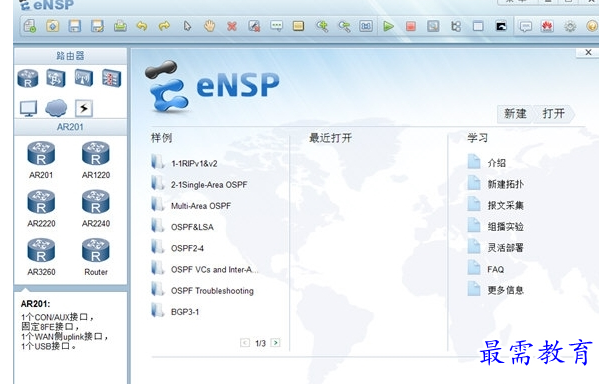This screenshot has width=601, height=384.
Task: Select the AR3260 router device
Action: pos(41,257)
